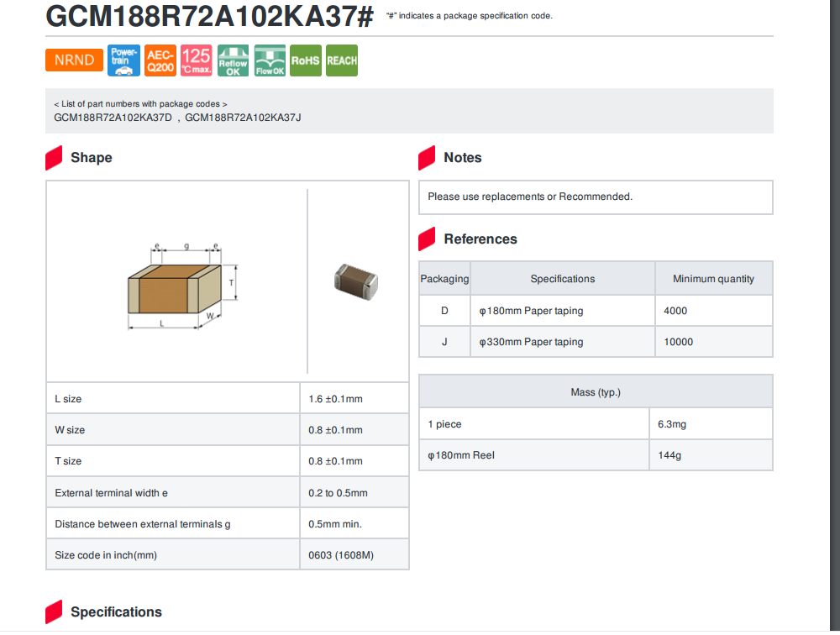Click the green REACH badge
Viewport: 840px width, 635px height.
point(342,60)
